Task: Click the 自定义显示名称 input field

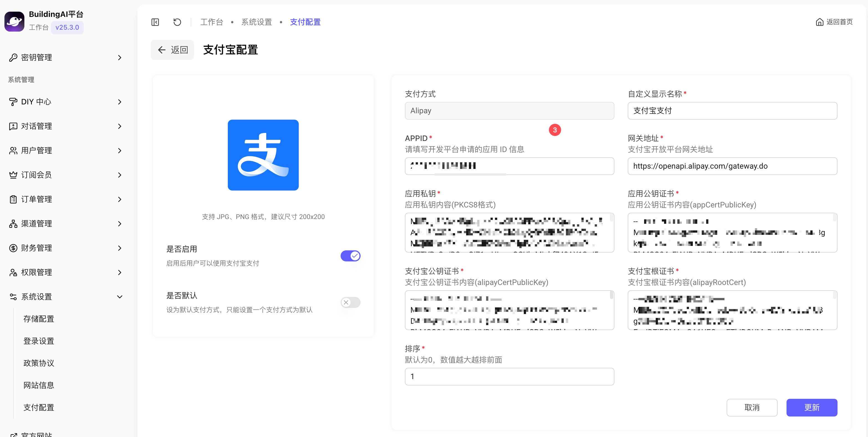Action: 732,110
